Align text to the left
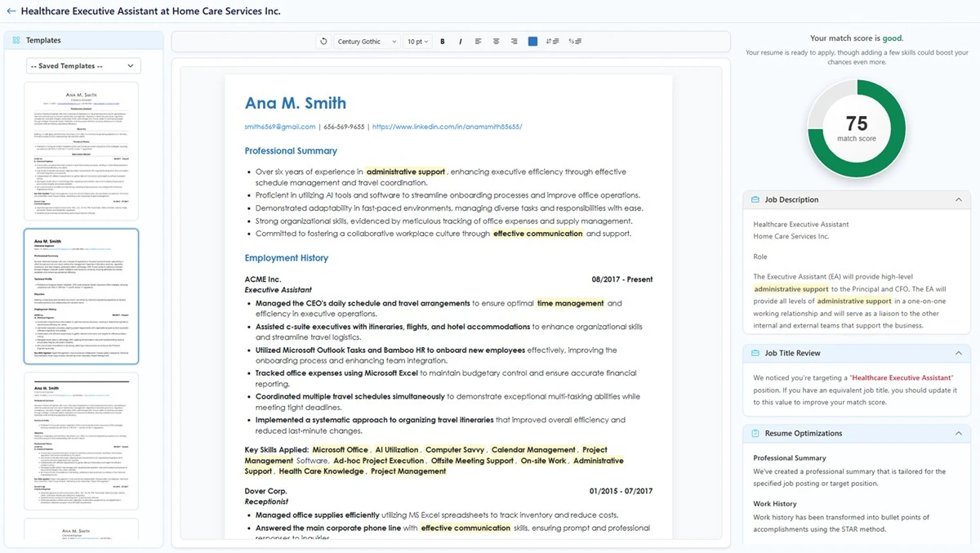The image size is (980, 553). (479, 41)
